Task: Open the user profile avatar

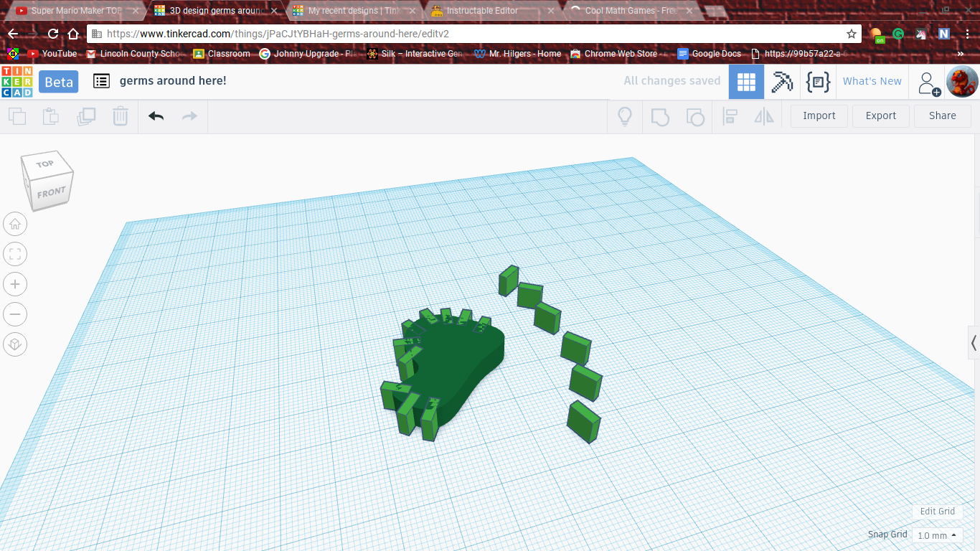Action: click(962, 82)
